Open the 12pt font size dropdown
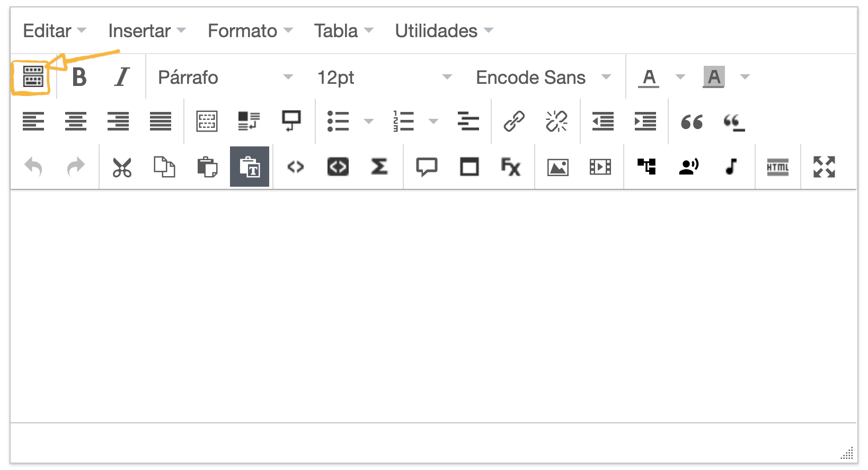The width and height of the screenshot is (868, 470). pos(384,77)
